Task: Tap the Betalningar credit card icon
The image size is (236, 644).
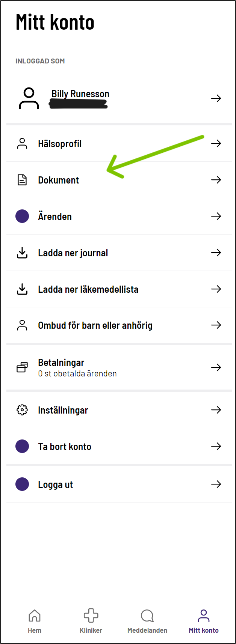Action: coord(22,367)
